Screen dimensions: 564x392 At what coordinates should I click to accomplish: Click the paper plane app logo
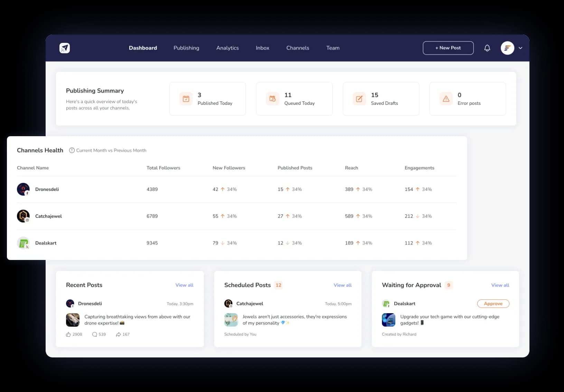(x=65, y=48)
